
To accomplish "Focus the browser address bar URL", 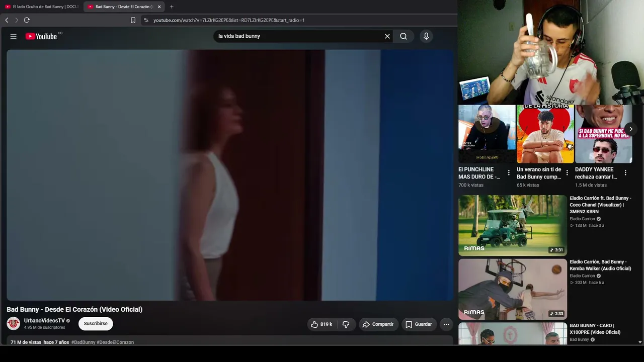I will (x=229, y=20).
